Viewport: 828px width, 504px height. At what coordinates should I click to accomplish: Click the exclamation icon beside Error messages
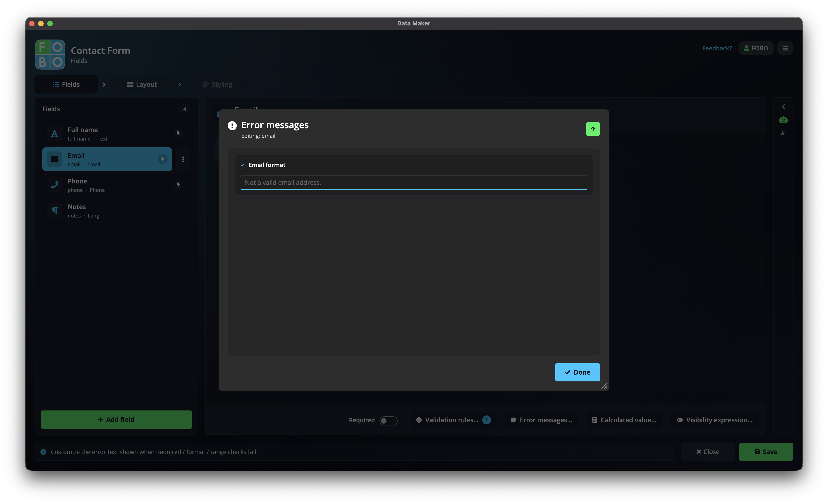pyautogui.click(x=232, y=126)
